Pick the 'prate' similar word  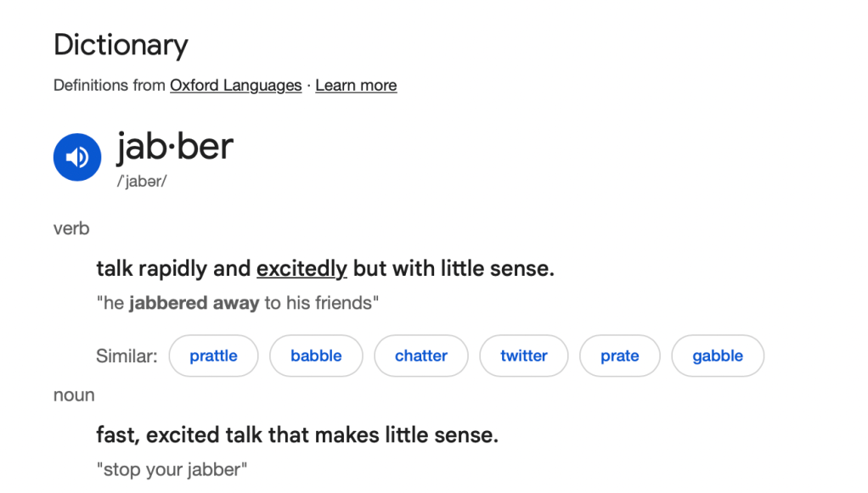[x=619, y=356]
